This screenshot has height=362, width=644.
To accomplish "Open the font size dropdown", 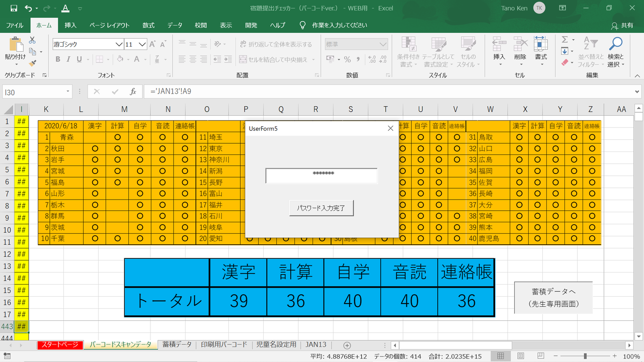I will 142,44.
